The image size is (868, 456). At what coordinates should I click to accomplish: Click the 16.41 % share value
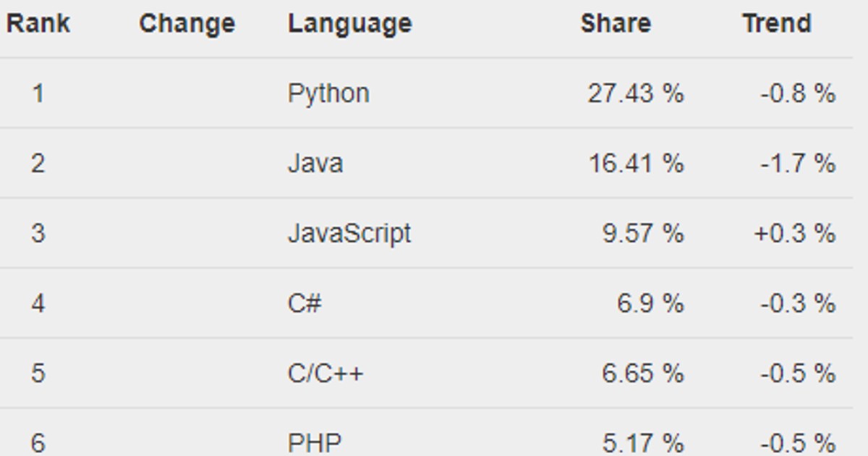pyautogui.click(x=635, y=164)
